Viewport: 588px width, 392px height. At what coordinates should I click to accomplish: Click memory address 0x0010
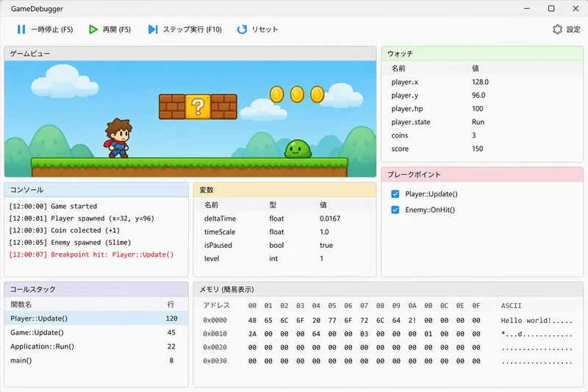click(x=215, y=334)
